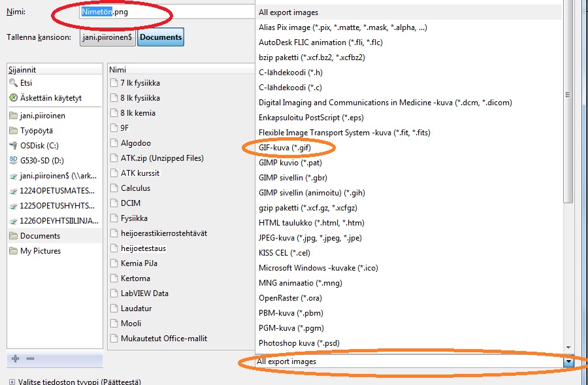This screenshot has height=385, width=588.
Task: Open the LabVIEW Data folder
Action: point(144,293)
